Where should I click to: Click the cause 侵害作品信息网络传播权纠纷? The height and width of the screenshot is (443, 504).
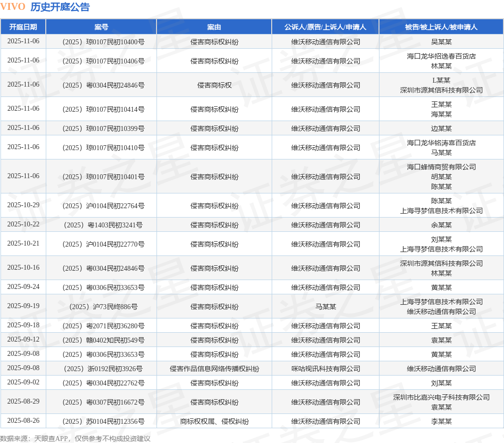tap(215, 369)
